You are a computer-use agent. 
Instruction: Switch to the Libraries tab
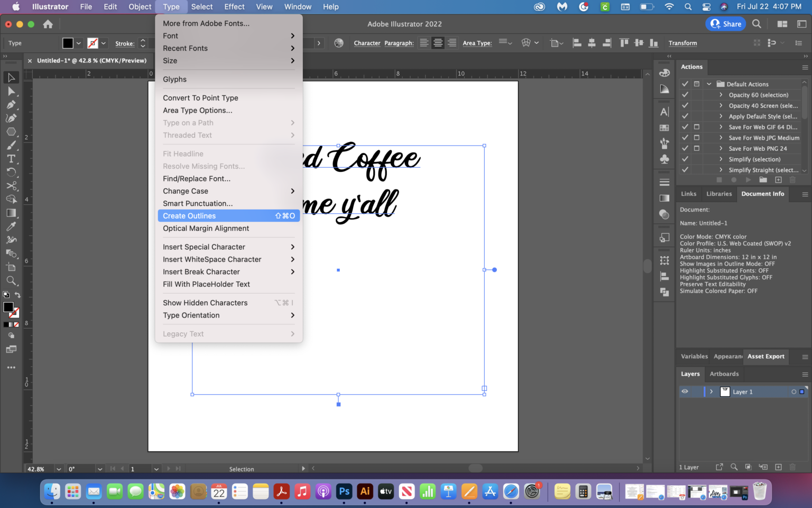[719, 194]
